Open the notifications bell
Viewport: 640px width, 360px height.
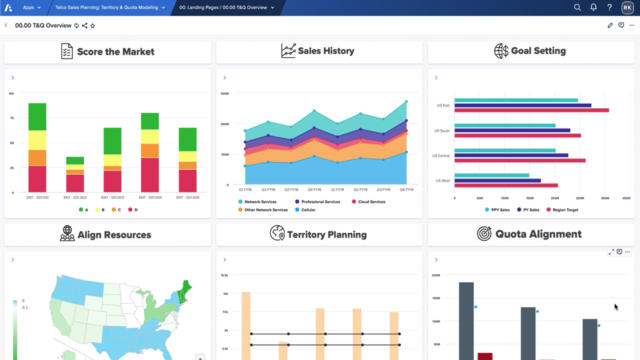(593, 7)
